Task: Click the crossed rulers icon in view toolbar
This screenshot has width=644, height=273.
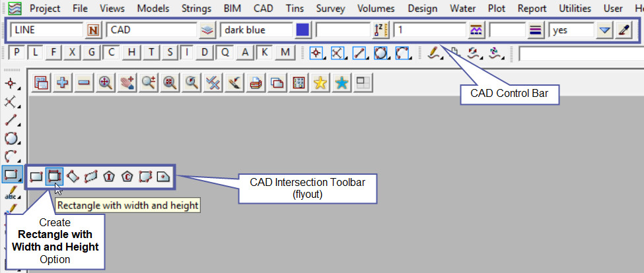Action: [x=212, y=83]
